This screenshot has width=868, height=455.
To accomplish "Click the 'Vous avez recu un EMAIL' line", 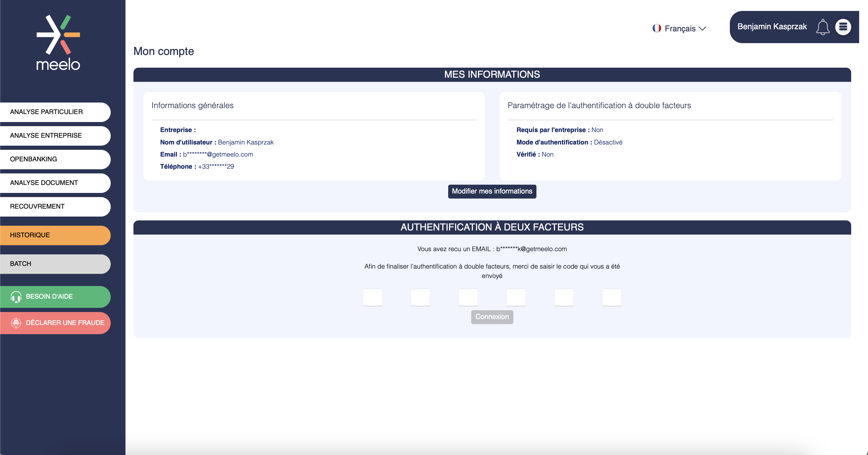I will pyautogui.click(x=492, y=249).
